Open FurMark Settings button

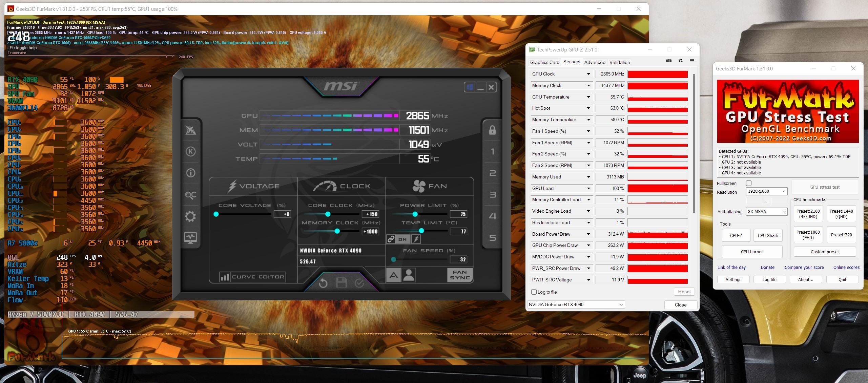coord(733,279)
